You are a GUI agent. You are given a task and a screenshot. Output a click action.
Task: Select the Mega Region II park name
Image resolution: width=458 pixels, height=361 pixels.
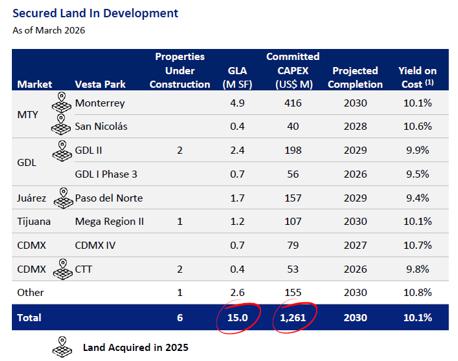[x=109, y=221]
